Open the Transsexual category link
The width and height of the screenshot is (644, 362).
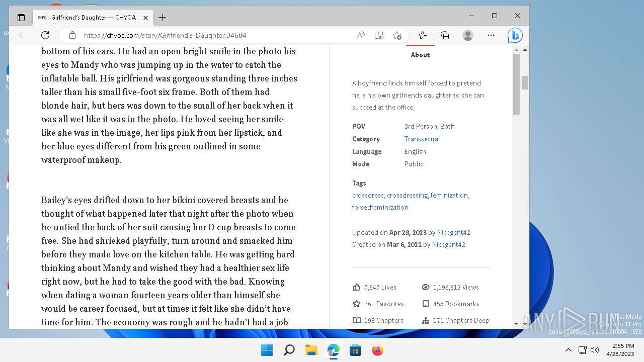pyautogui.click(x=422, y=139)
